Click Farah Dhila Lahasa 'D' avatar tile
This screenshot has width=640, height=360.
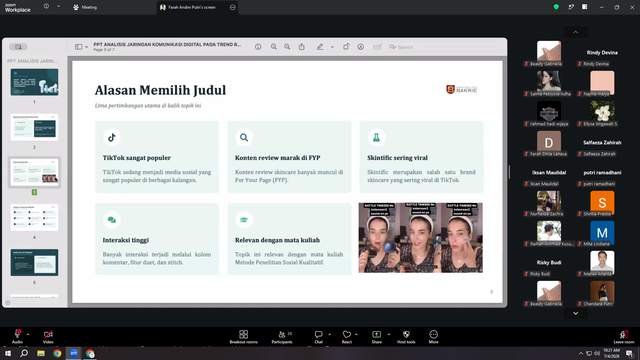[x=549, y=143]
